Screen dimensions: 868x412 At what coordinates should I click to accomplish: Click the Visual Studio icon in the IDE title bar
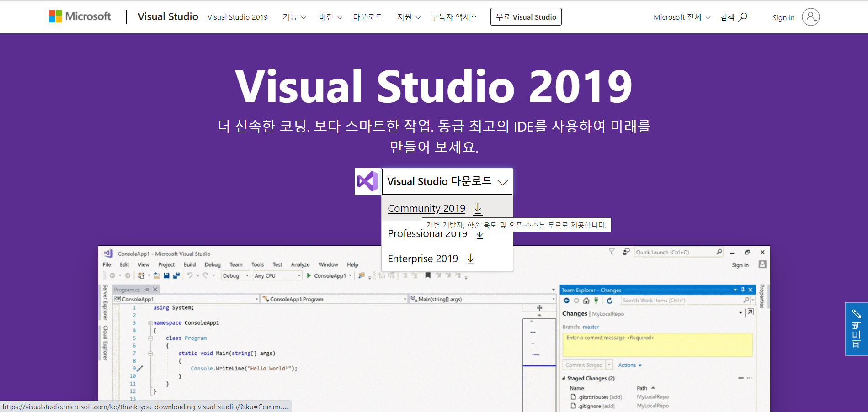108,254
